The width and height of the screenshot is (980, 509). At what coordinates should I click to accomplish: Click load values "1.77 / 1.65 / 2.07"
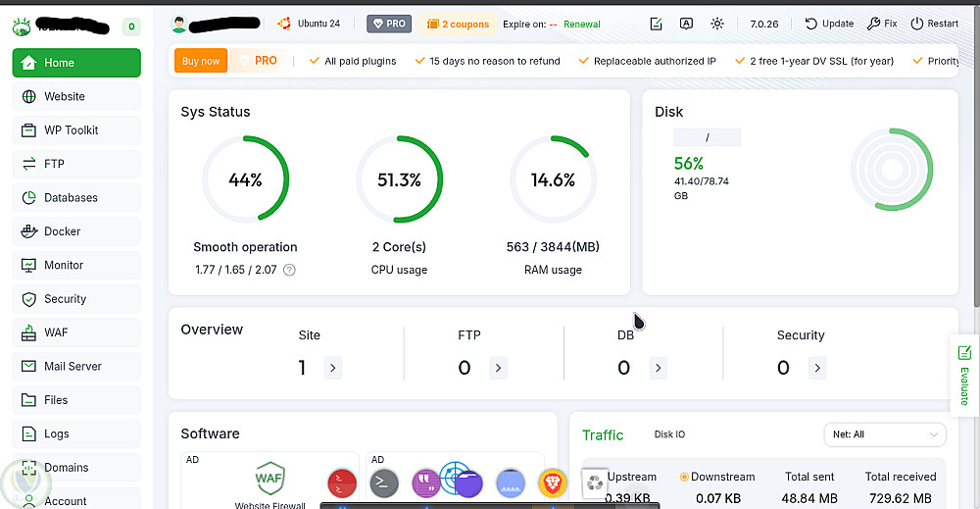click(235, 270)
